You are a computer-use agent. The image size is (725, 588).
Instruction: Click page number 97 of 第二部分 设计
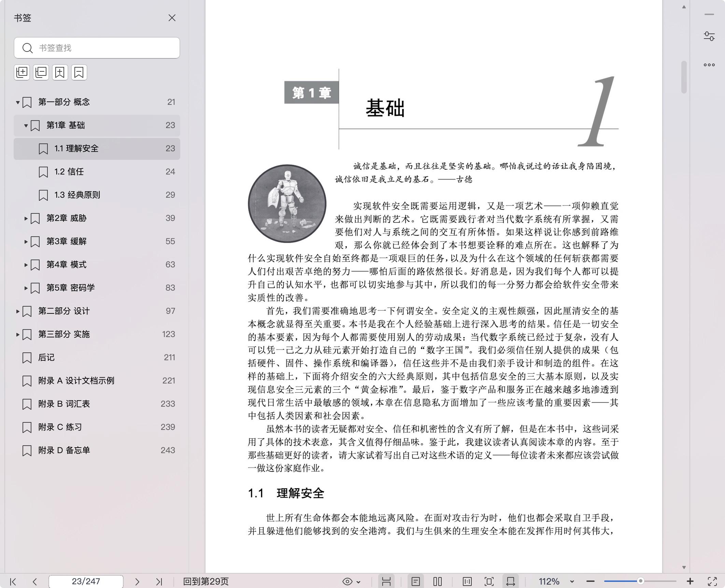[x=170, y=311]
